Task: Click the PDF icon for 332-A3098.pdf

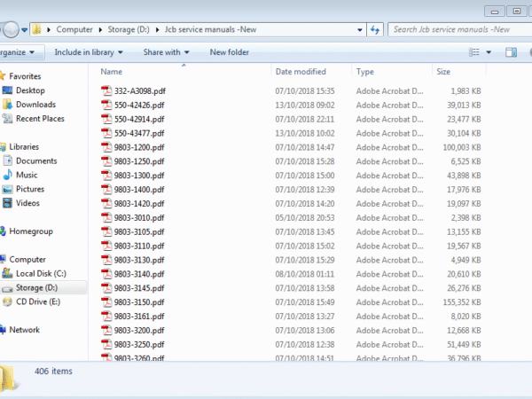Action: click(106, 91)
